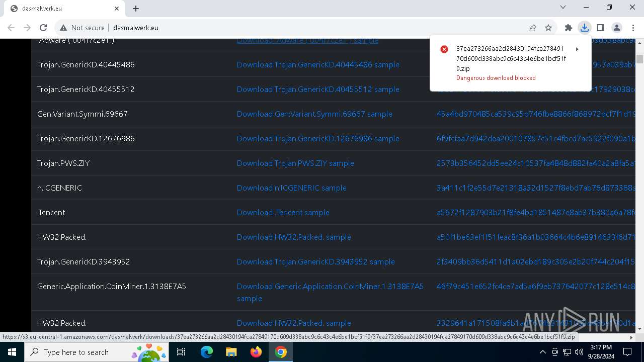Open hash link starting 3a411c1f2e55
The height and width of the screenshot is (362, 644).
pyautogui.click(x=536, y=188)
